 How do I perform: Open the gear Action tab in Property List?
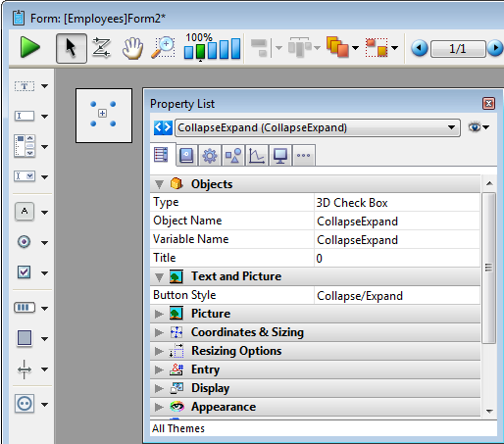210,156
